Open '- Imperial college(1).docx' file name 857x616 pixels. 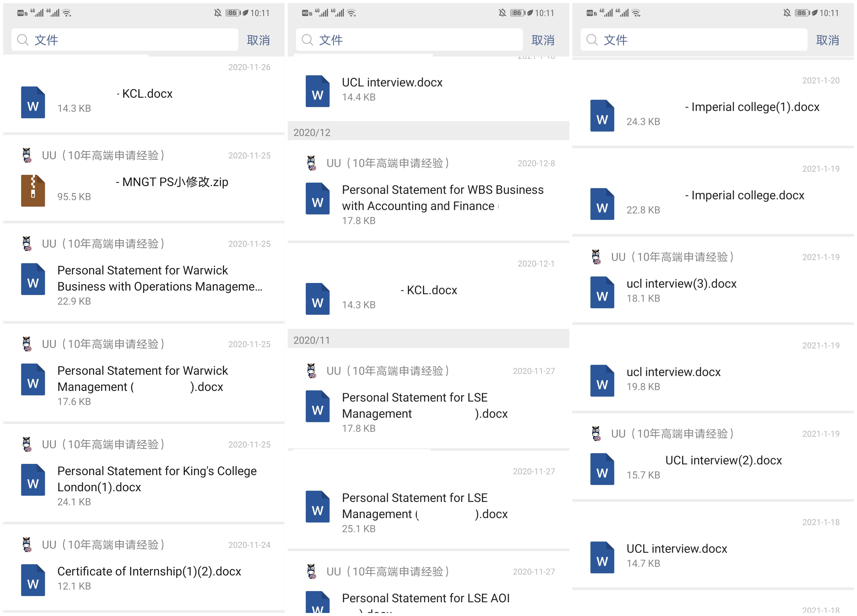coord(752,107)
